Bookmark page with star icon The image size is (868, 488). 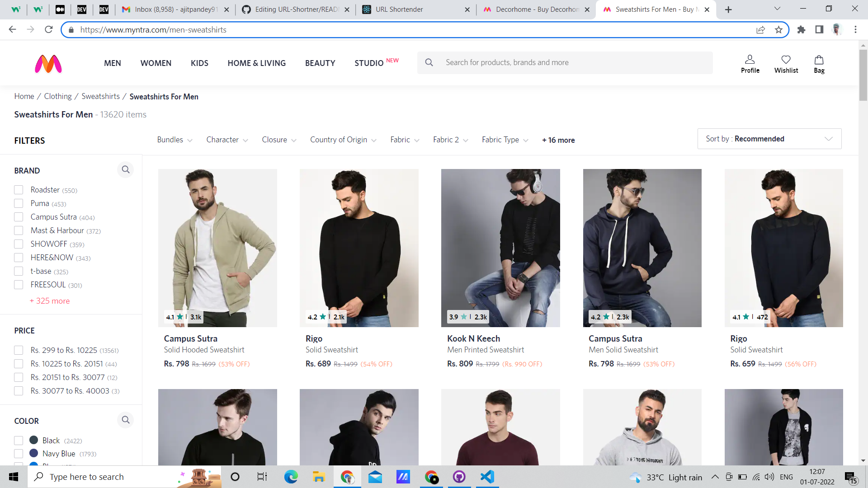click(778, 30)
